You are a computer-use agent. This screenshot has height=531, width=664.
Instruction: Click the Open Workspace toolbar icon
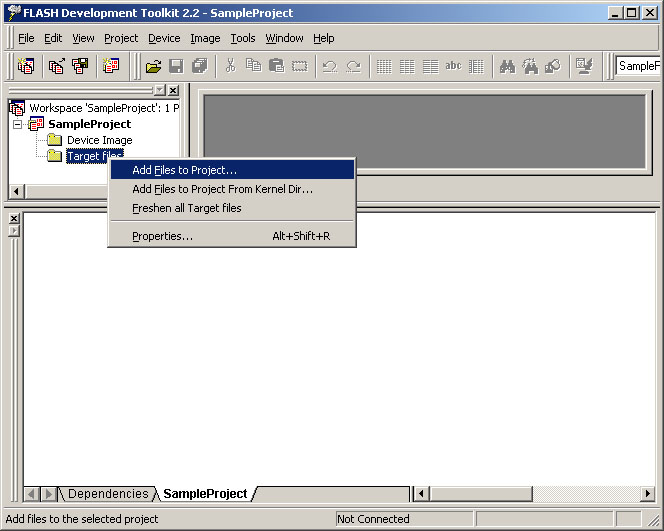pos(56,66)
